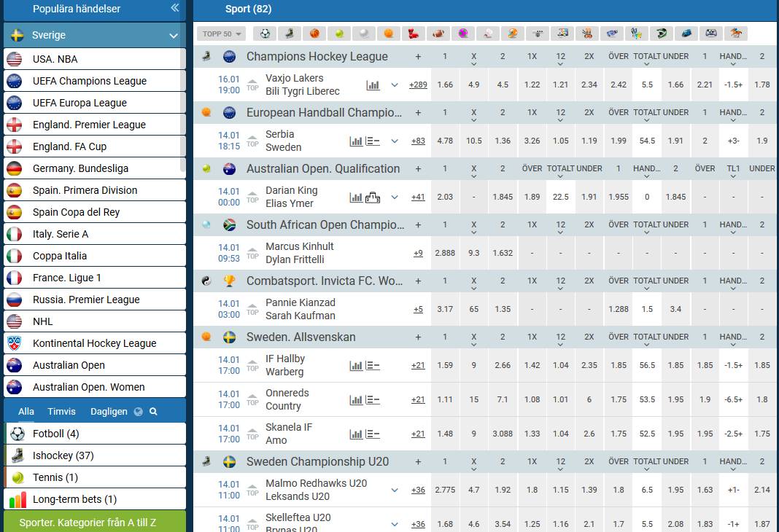Select the blue cycling helmet filter icon
Viewport: 779px width, 532px height.
click(x=686, y=34)
